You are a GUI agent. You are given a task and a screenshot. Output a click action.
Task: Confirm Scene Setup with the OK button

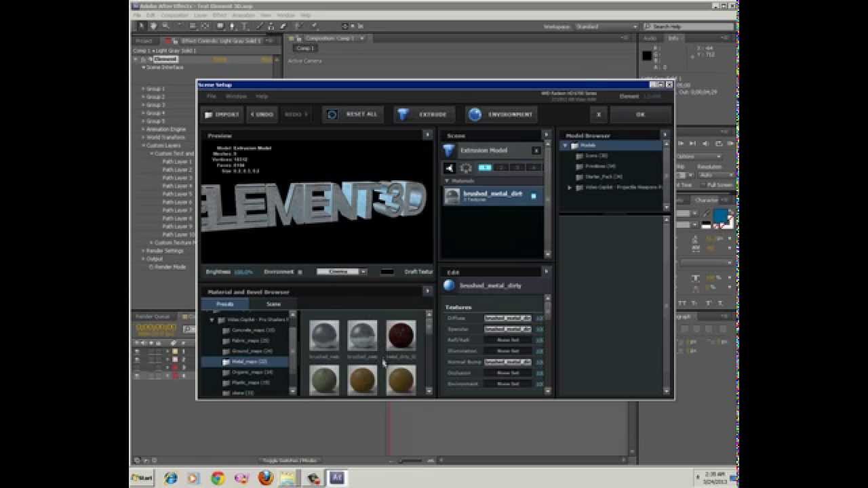pos(640,115)
